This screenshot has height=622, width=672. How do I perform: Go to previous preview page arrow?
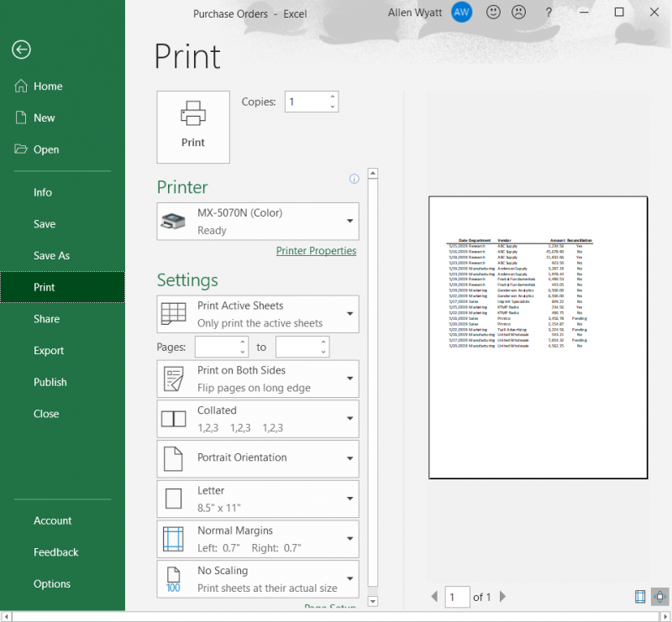point(434,597)
